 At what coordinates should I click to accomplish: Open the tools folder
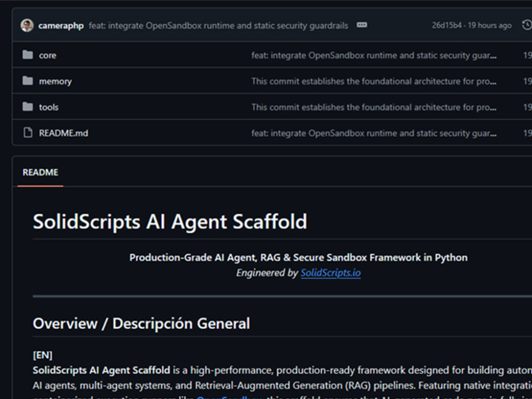coord(48,107)
